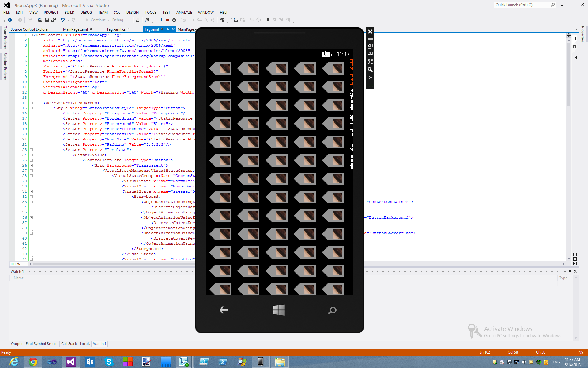This screenshot has width=588, height=368.
Task: Switch to Tag.xaml.cs tab
Action: 116,29
